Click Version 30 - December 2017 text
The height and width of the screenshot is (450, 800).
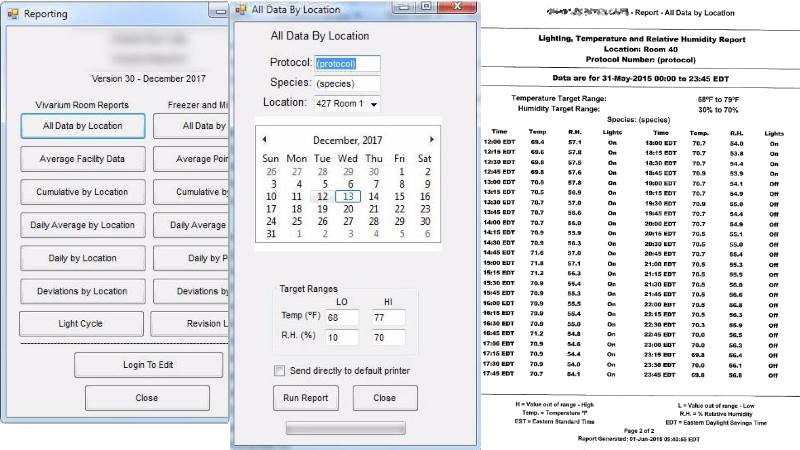pos(148,79)
